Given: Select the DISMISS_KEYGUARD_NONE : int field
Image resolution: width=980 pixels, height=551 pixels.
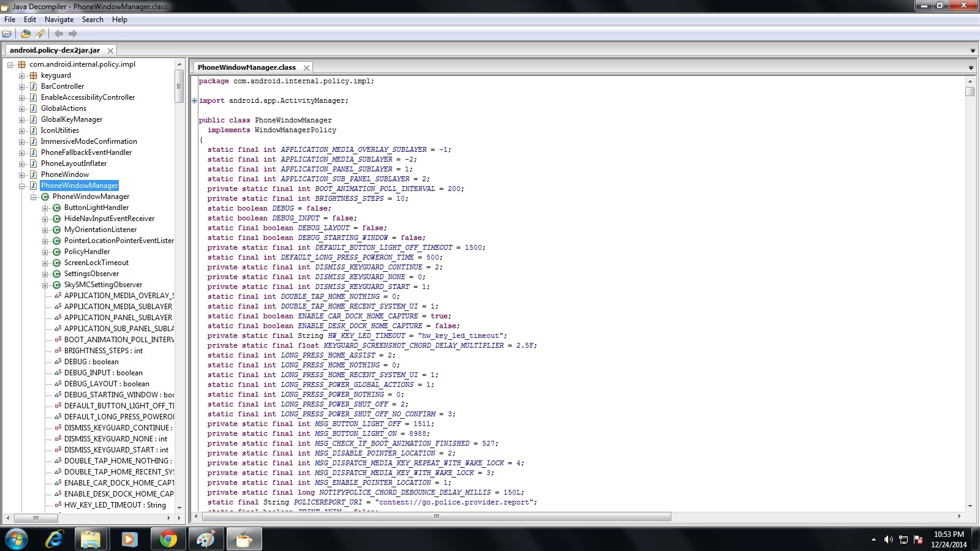Looking at the screenshot, I should 115,439.
